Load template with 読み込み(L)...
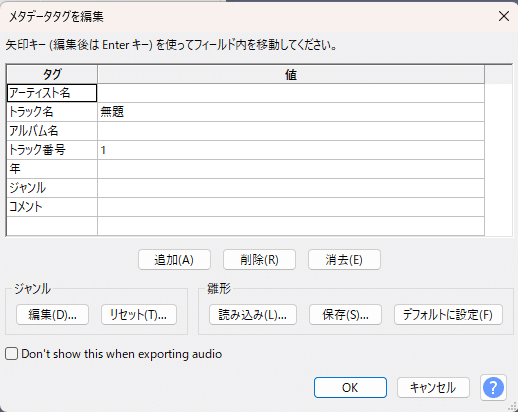This screenshot has height=412, width=518. coord(253,314)
